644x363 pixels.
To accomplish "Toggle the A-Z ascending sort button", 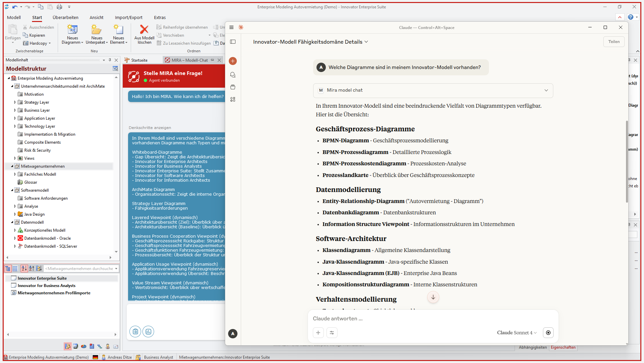I will (x=32, y=269).
